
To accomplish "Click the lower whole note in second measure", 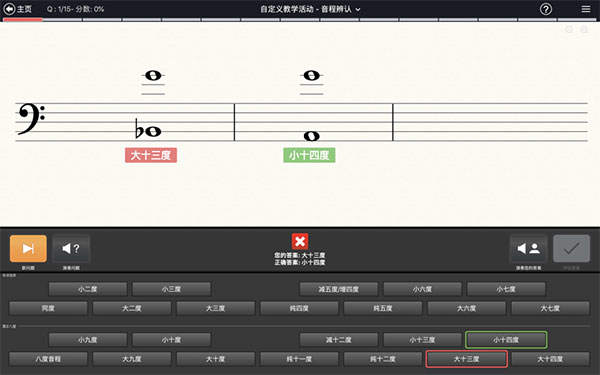I will [x=311, y=136].
